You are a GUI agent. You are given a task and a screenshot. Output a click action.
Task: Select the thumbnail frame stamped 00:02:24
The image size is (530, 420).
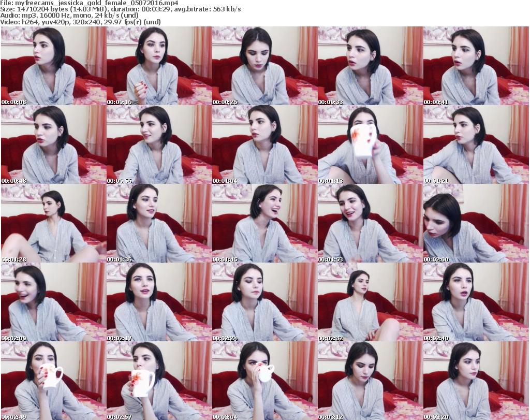point(264,302)
